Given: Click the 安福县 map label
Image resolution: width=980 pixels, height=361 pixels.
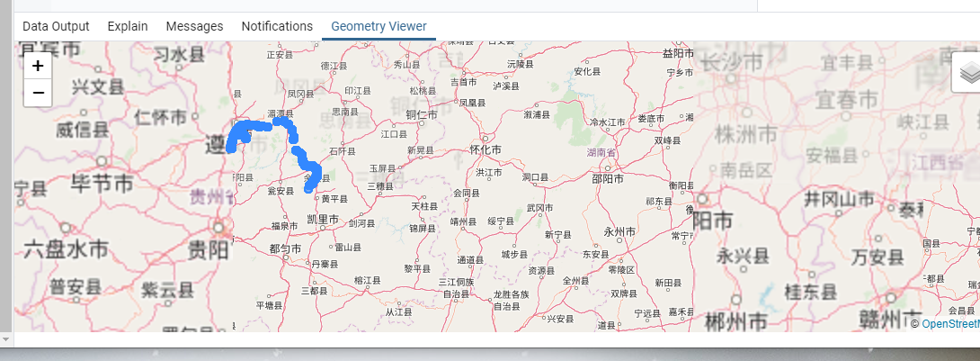Looking at the screenshot, I should pyautogui.click(x=833, y=155).
